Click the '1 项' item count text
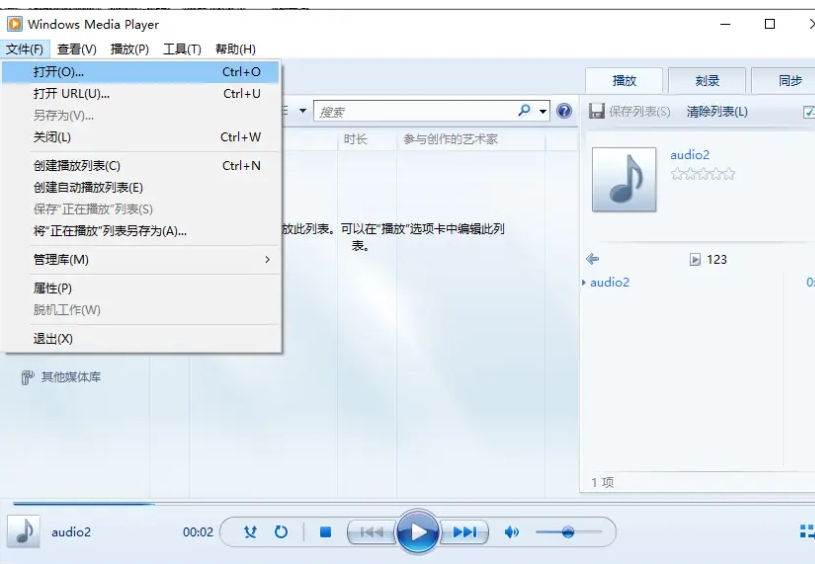This screenshot has width=815, height=564. coord(602,482)
